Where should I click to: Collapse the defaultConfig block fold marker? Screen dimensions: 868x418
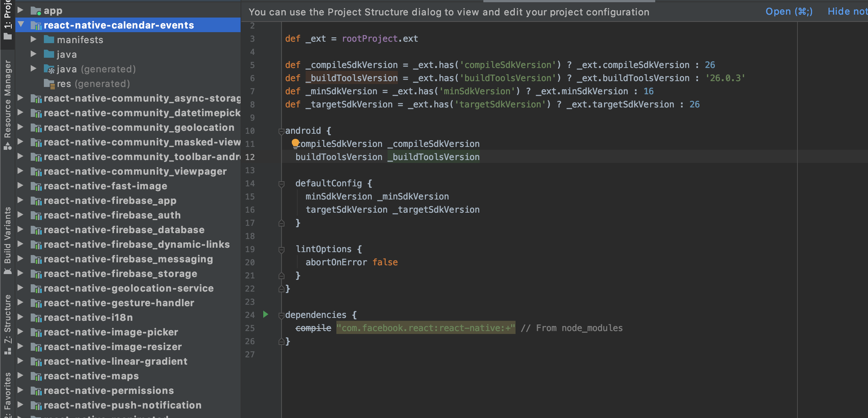(x=281, y=183)
